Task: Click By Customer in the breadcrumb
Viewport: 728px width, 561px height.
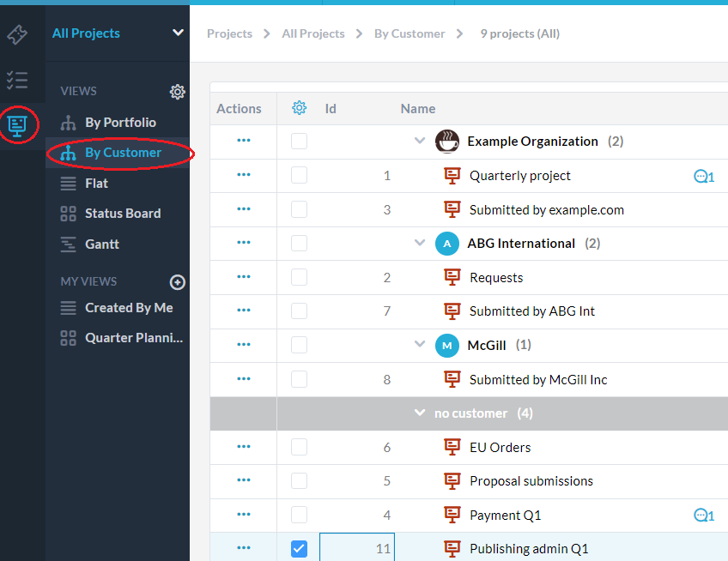Action: point(409,33)
